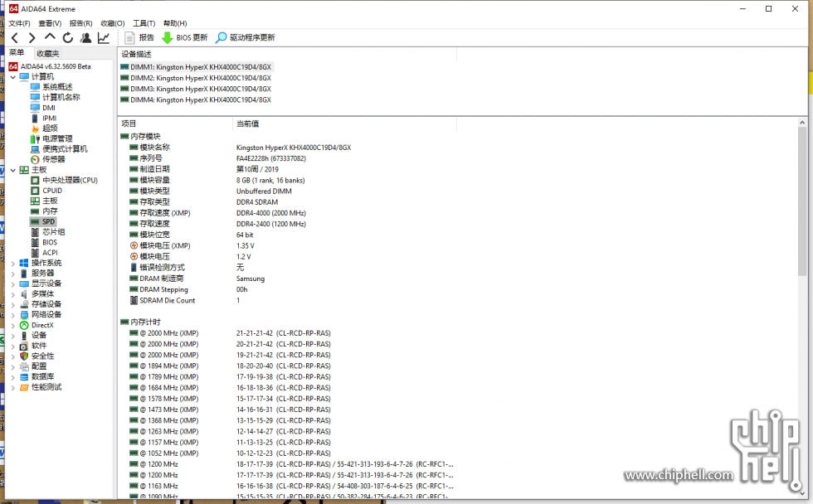
Task: Go forward with the right arrow toolbar icon
Action: point(32,38)
